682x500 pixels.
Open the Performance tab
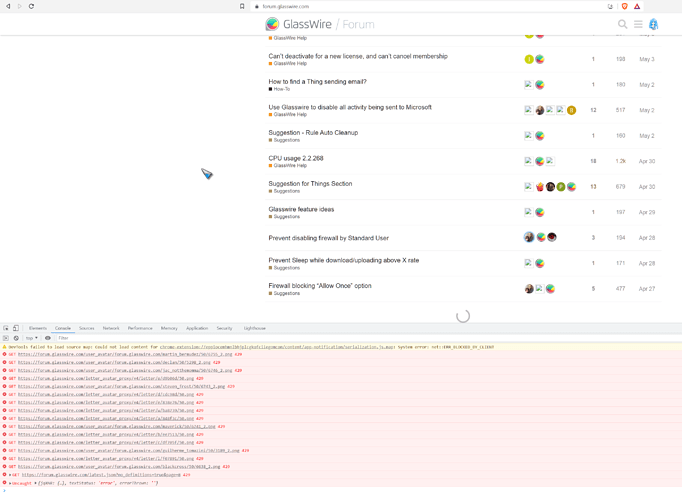[x=140, y=328]
